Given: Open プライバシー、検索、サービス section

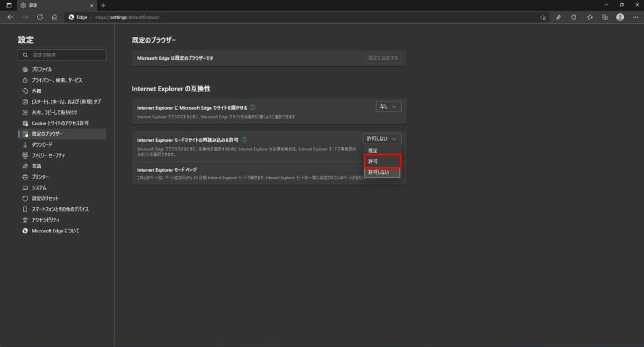Looking at the screenshot, I should click(x=62, y=80).
